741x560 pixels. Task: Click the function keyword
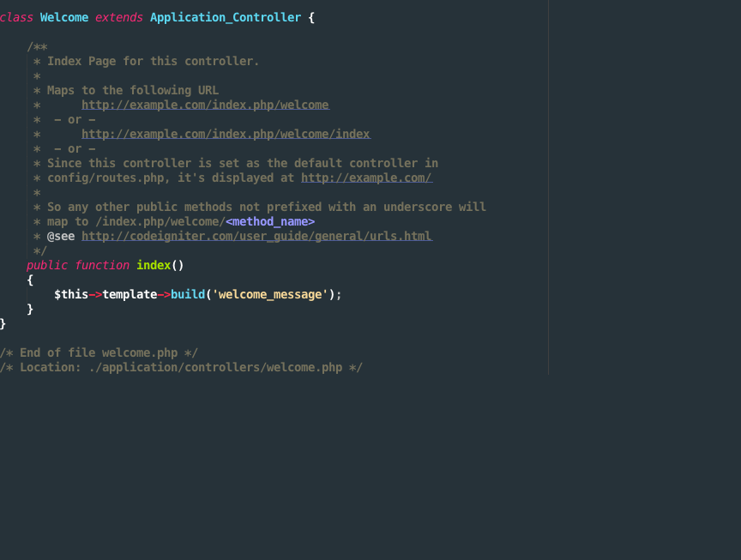[102, 265]
